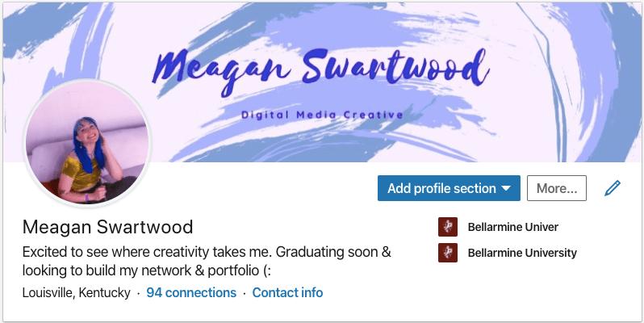Click the script Meagan Swartwood banner title
The image size is (644, 323).
tap(320, 70)
